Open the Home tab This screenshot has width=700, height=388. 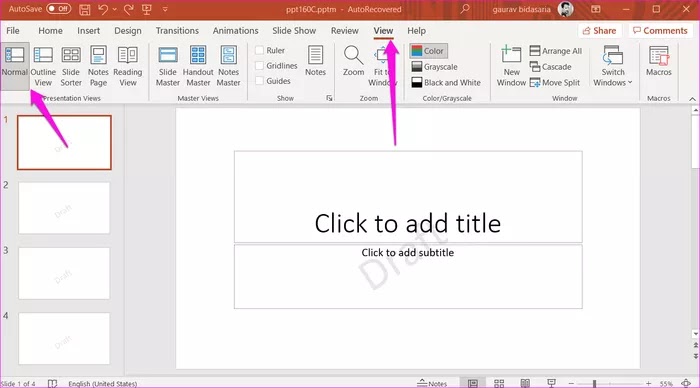(x=50, y=31)
